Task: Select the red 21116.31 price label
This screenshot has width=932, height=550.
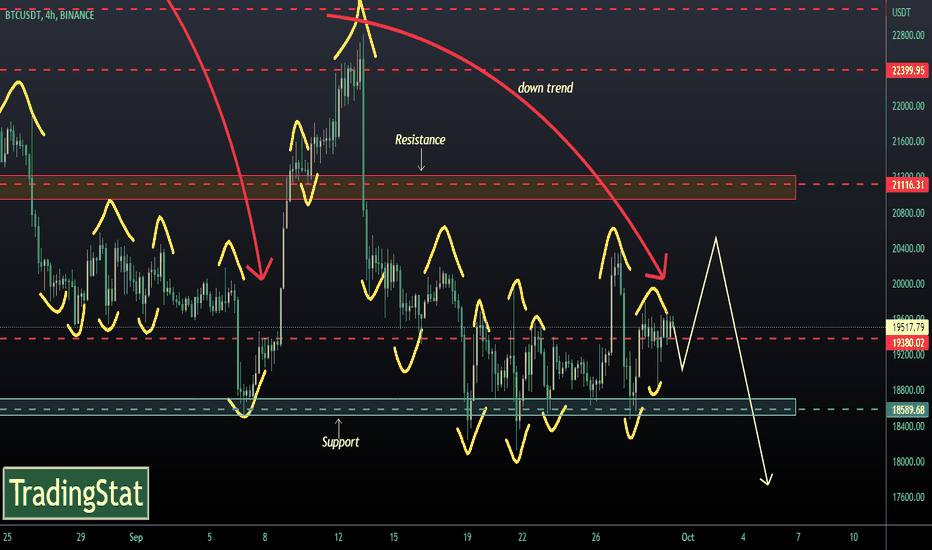Action: pyautogui.click(x=908, y=185)
